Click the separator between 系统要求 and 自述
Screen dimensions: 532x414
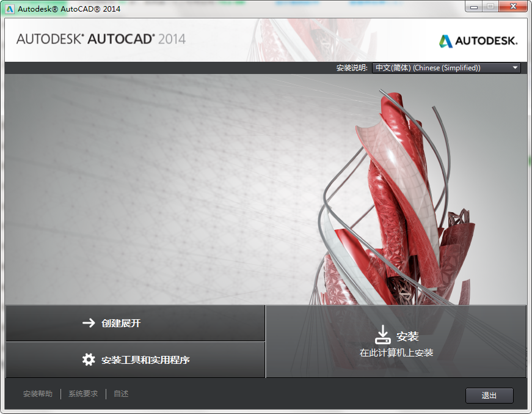(x=105, y=394)
